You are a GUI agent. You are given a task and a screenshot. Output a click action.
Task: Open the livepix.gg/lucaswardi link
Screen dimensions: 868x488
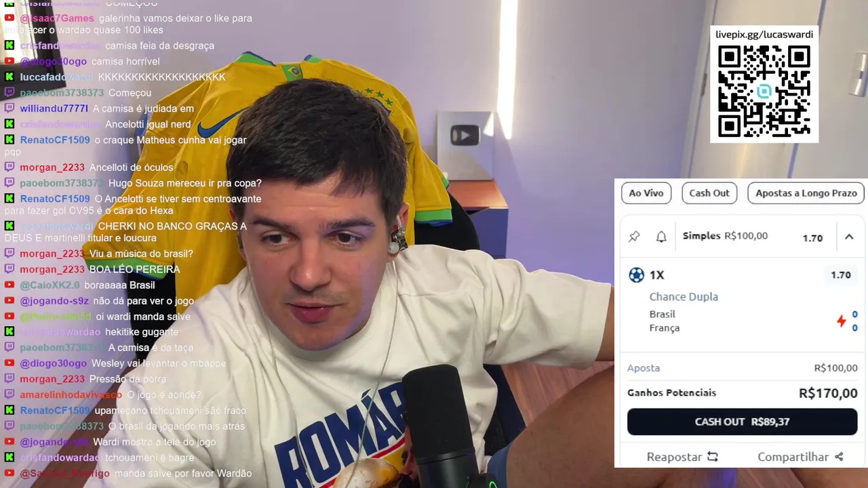[764, 35]
